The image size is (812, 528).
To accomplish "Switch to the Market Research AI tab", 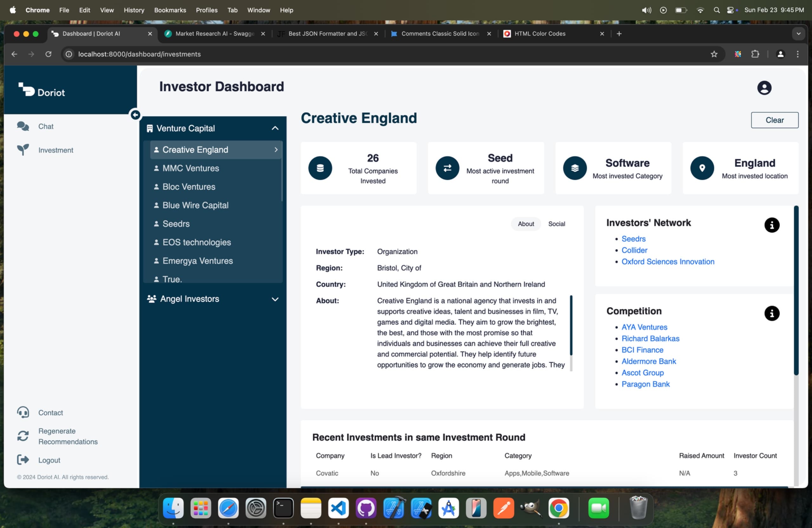I will [x=215, y=33].
